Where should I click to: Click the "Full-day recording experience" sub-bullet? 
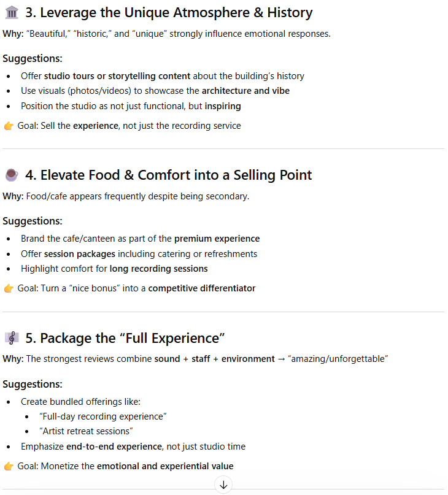[x=103, y=416]
